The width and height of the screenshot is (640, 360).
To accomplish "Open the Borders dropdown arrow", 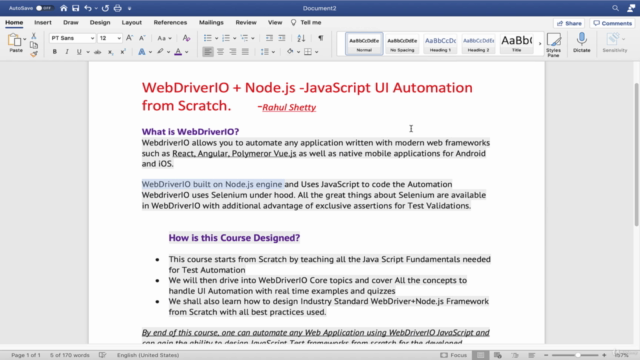I will [x=317, y=52].
